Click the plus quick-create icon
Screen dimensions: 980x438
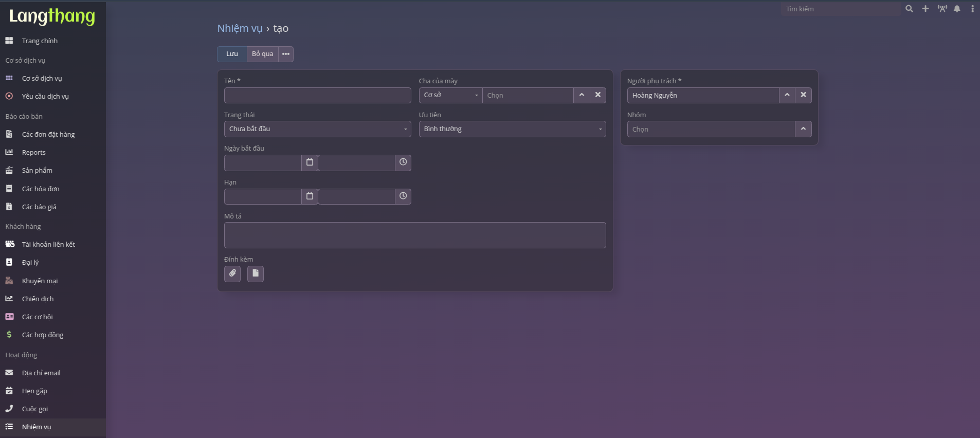pos(925,9)
